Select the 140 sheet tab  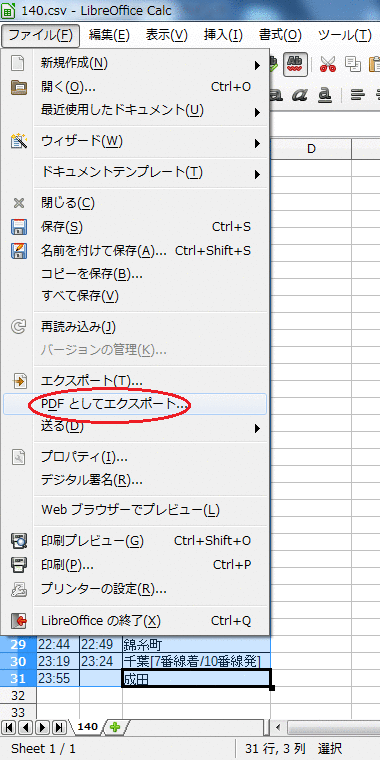pos(88,727)
